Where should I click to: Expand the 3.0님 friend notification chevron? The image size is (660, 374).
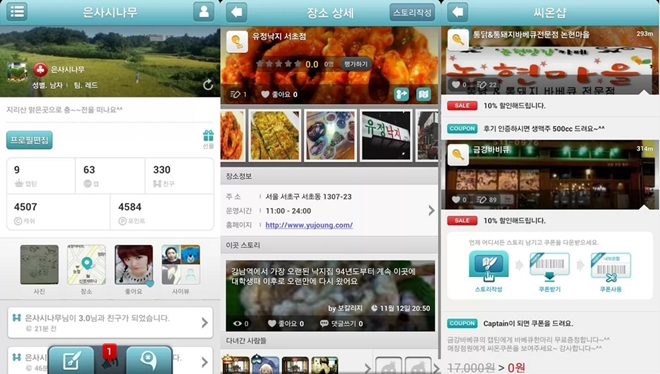pos(205,323)
